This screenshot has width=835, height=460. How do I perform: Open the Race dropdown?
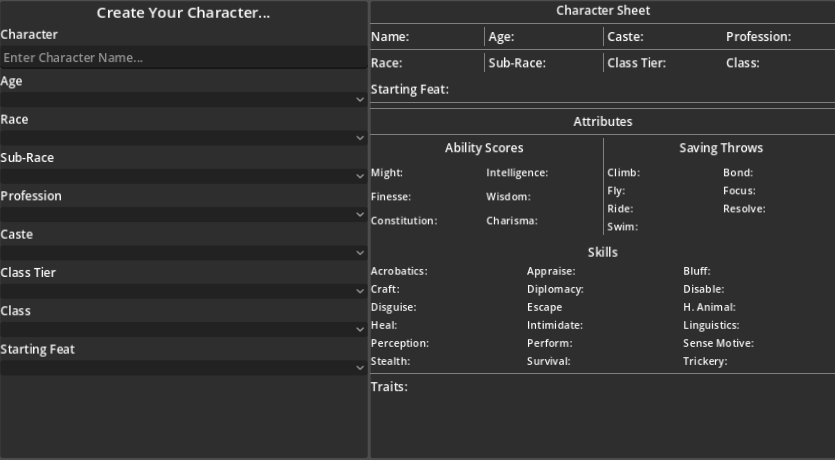pos(184,138)
